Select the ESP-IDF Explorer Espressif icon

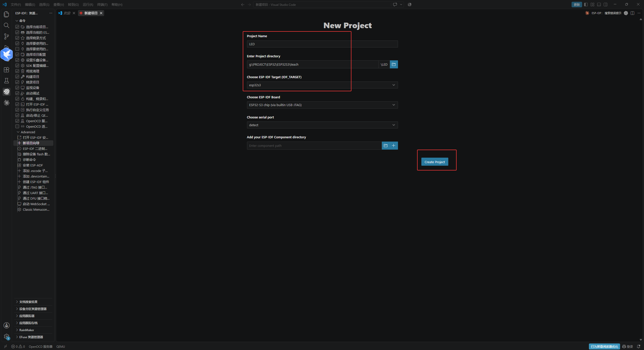pyautogui.click(x=7, y=92)
